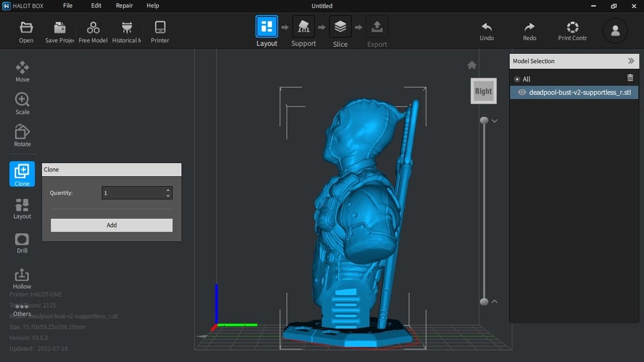The height and width of the screenshot is (362, 644).
Task: Decrease the clone quantity stepper
Action: 169,196
